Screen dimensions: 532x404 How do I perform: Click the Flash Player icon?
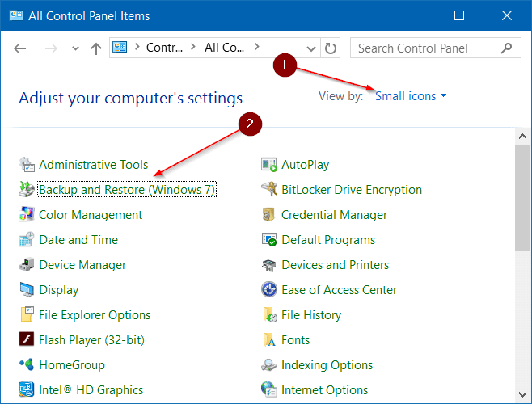(27, 339)
